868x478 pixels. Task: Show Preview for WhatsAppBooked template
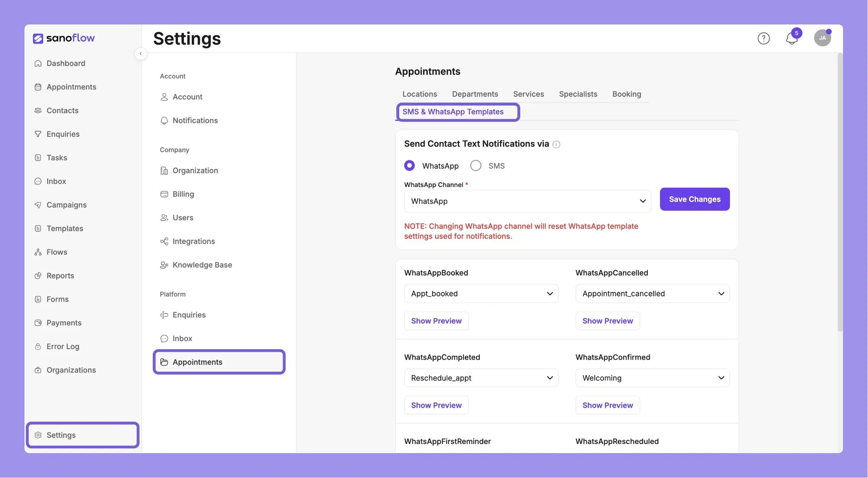tap(436, 321)
